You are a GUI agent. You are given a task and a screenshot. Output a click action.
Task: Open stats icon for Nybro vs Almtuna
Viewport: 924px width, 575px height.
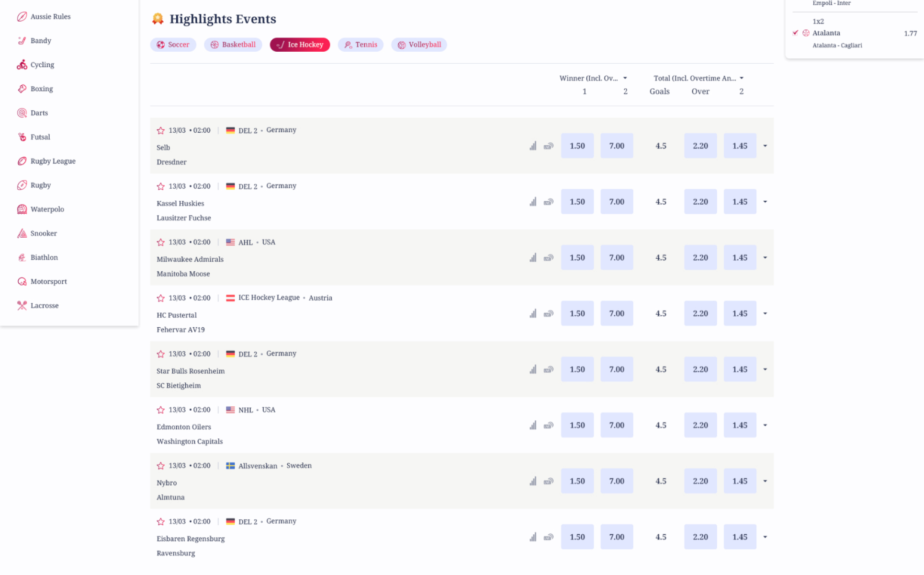coord(533,482)
